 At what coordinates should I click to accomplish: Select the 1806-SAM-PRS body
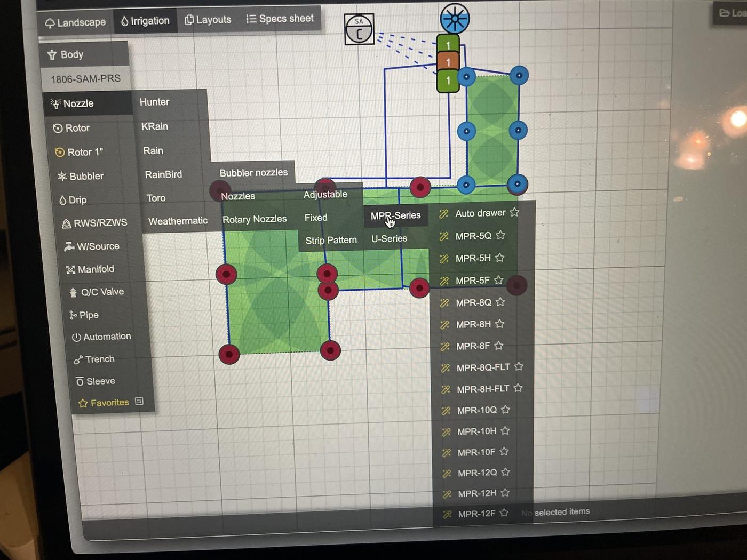[85, 79]
